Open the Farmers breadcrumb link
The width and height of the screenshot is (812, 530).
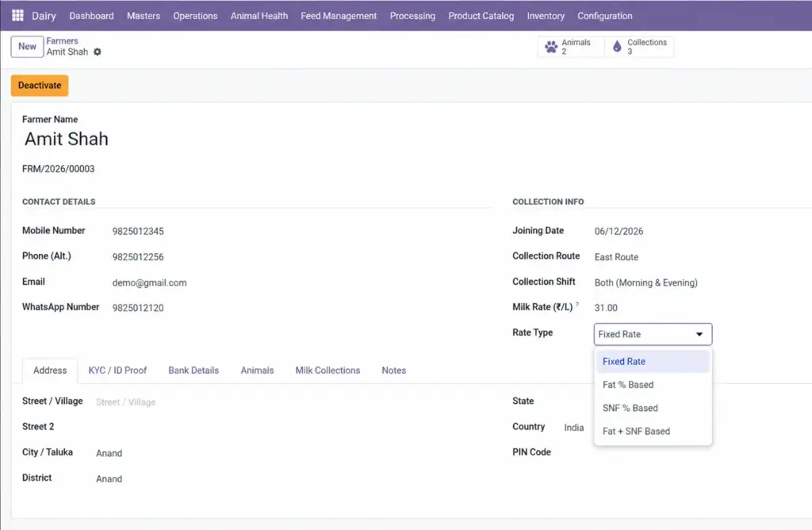click(62, 41)
